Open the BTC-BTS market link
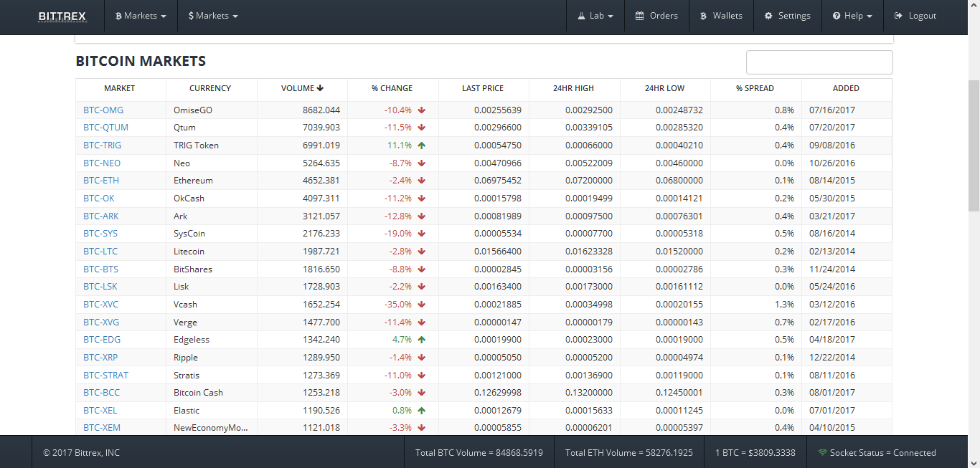The width and height of the screenshot is (980, 468). tap(100, 269)
